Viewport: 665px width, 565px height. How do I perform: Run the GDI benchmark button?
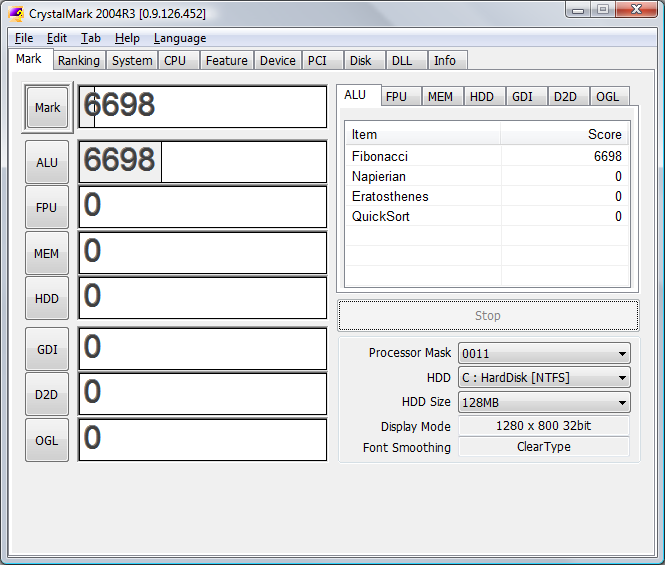tap(47, 350)
